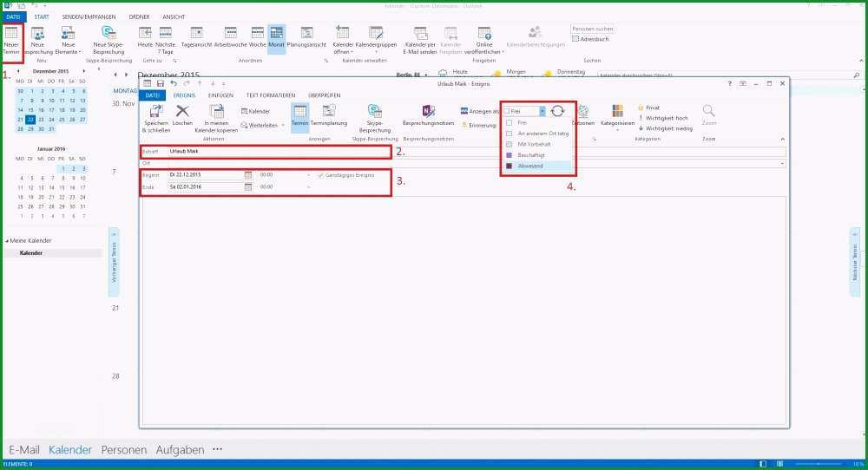This screenshot has height=470, width=868.
Task: Choose Abwesend status option
Action: pos(536,166)
